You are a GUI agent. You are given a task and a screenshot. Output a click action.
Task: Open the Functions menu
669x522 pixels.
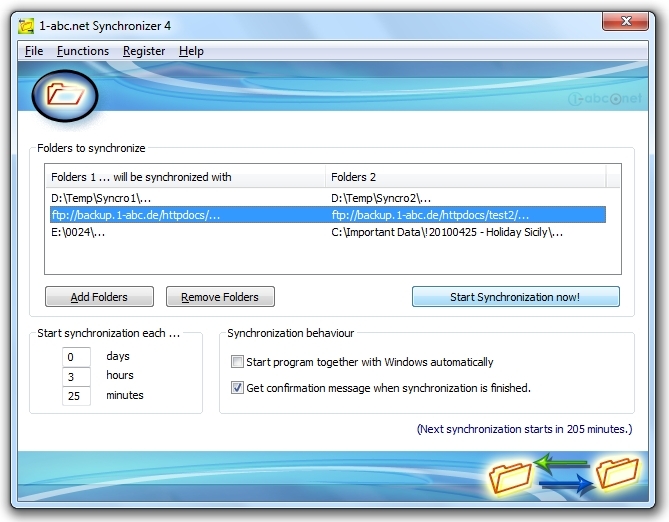click(x=83, y=51)
